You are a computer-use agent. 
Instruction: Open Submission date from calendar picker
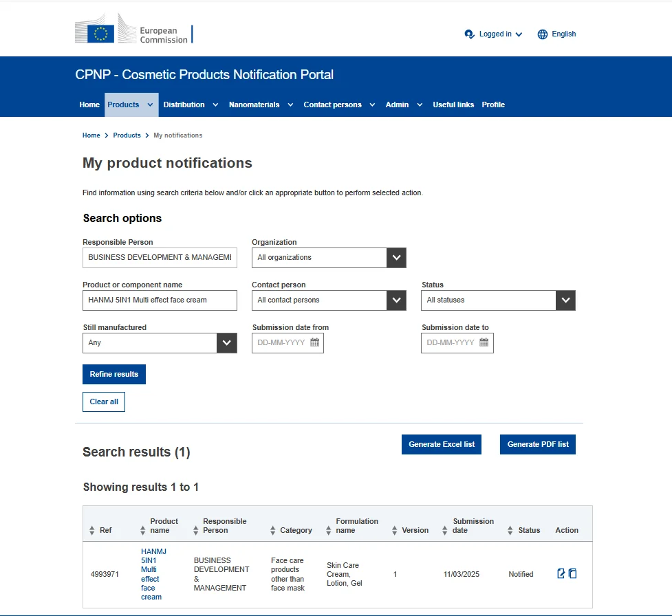(314, 342)
